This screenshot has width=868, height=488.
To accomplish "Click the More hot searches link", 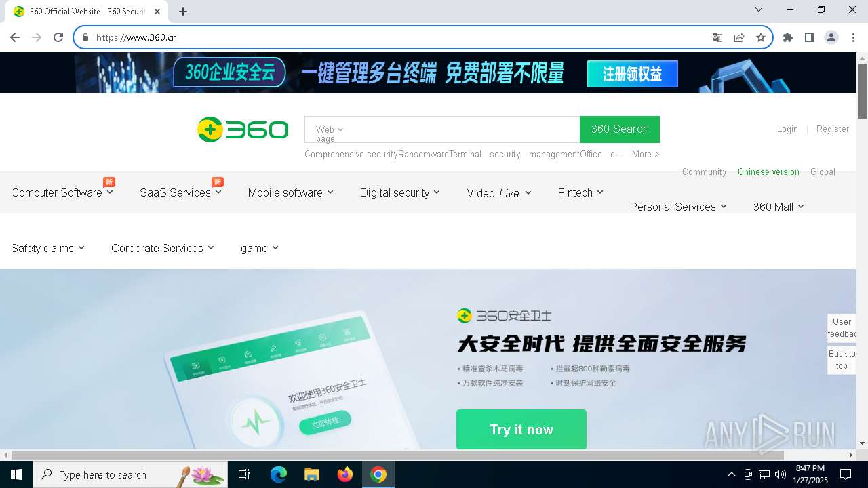I will 646,154.
